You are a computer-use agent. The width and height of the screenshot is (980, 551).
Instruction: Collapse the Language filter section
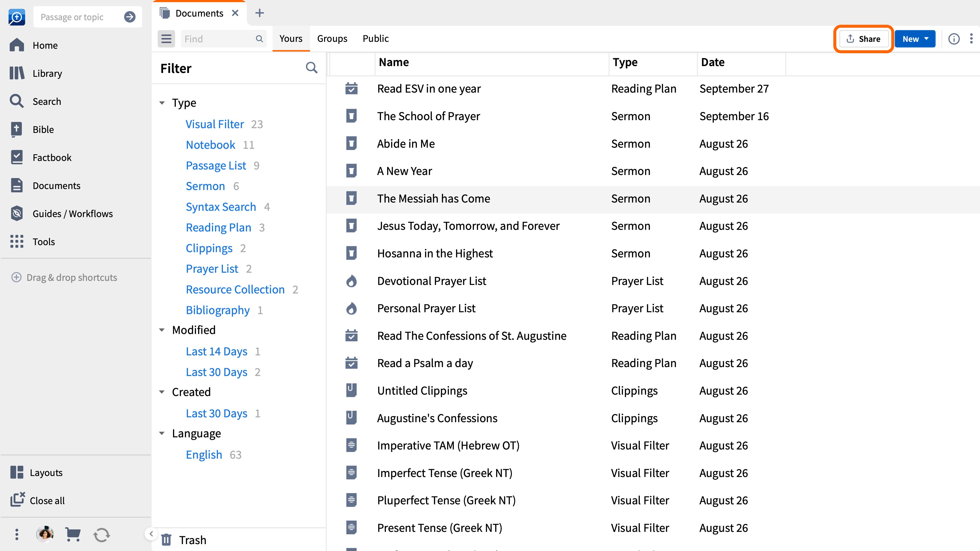click(162, 433)
